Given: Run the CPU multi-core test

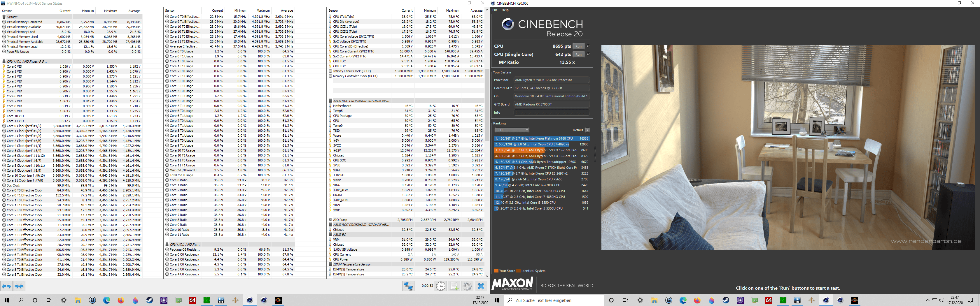Looking at the screenshot, I should [x=578, y=46].
